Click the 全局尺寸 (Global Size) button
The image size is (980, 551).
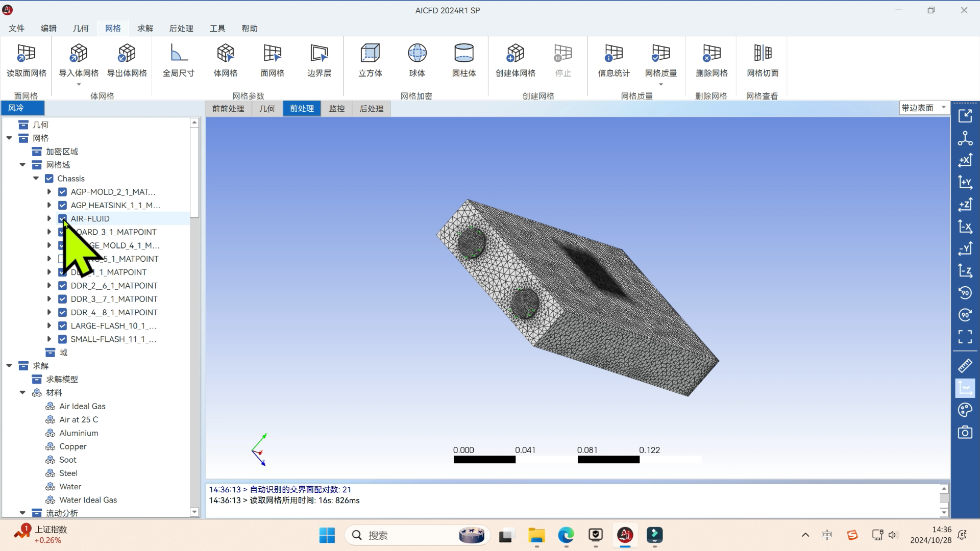(178, 60)
